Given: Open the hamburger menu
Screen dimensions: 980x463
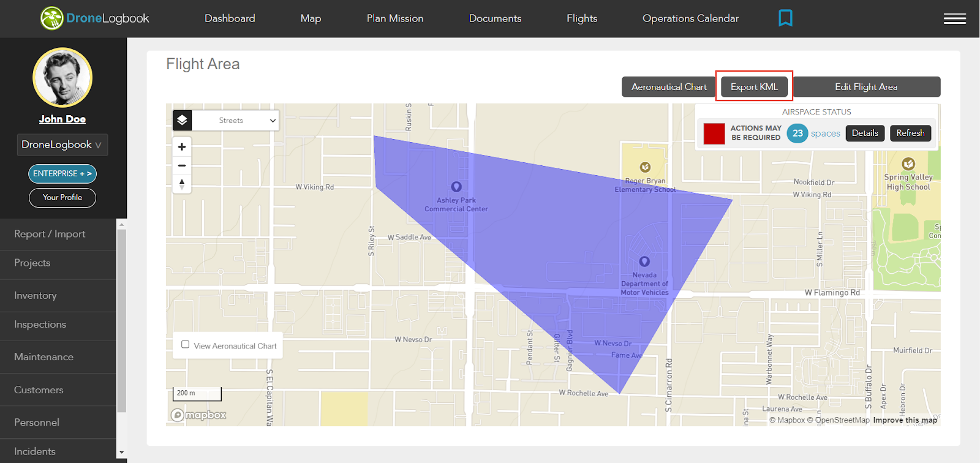Looking at the screenshot, I should [955, 18].
